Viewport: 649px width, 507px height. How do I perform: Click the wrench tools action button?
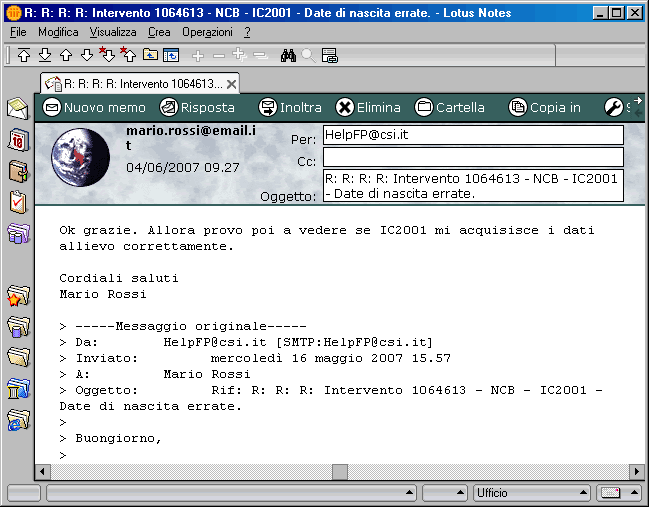[x=613, y=108]
